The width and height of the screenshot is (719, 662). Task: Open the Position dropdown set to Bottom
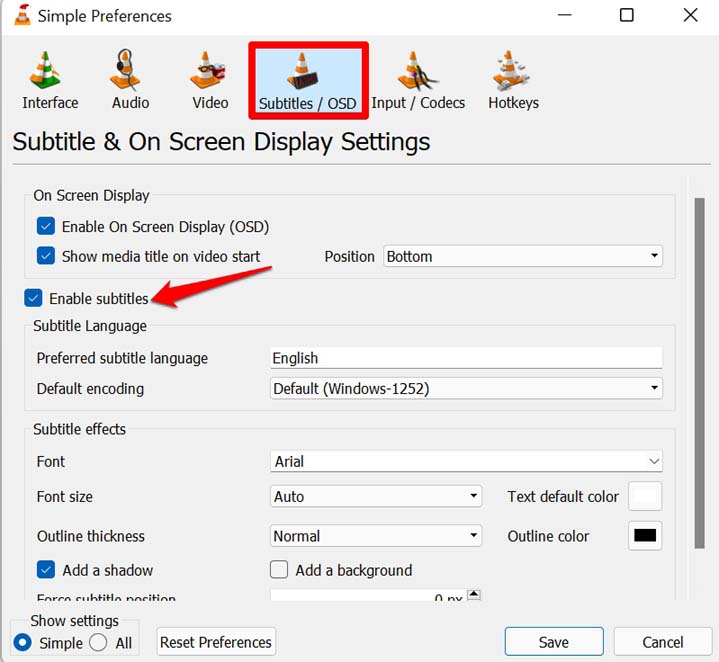click(x=523, y=256)
